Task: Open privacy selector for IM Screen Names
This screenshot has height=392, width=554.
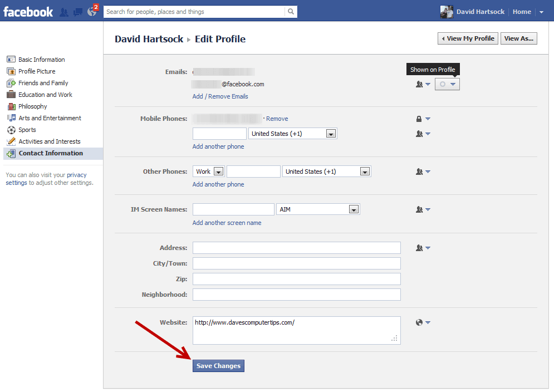Action: 423,209
